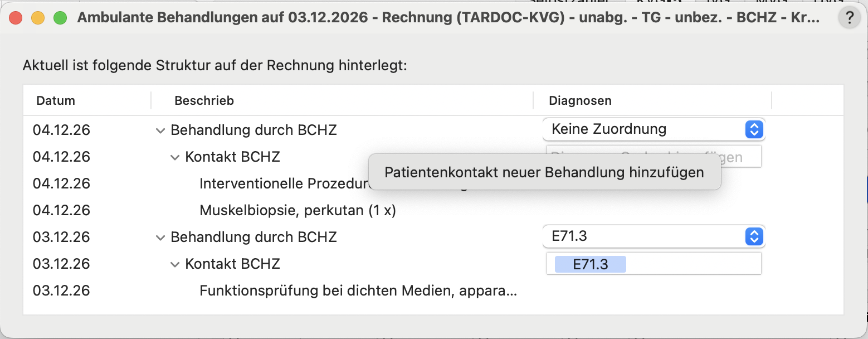
Task: Open the help question mark button
Action: (849, 18)
